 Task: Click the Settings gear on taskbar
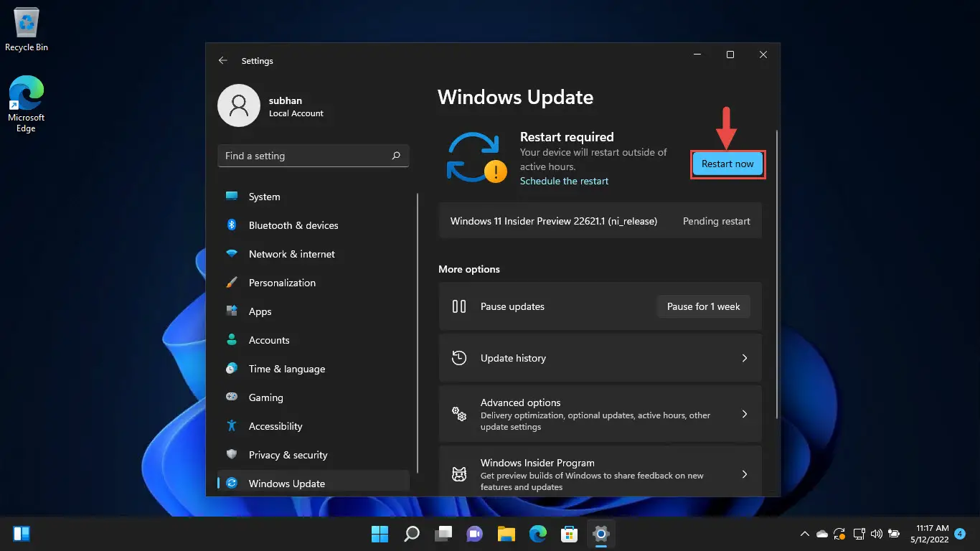tap(601, 534)
